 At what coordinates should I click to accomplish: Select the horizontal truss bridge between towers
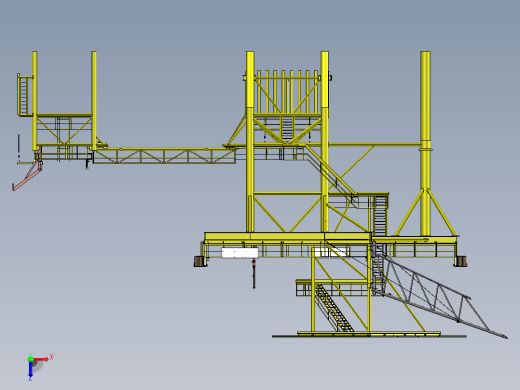coord(164,156)
